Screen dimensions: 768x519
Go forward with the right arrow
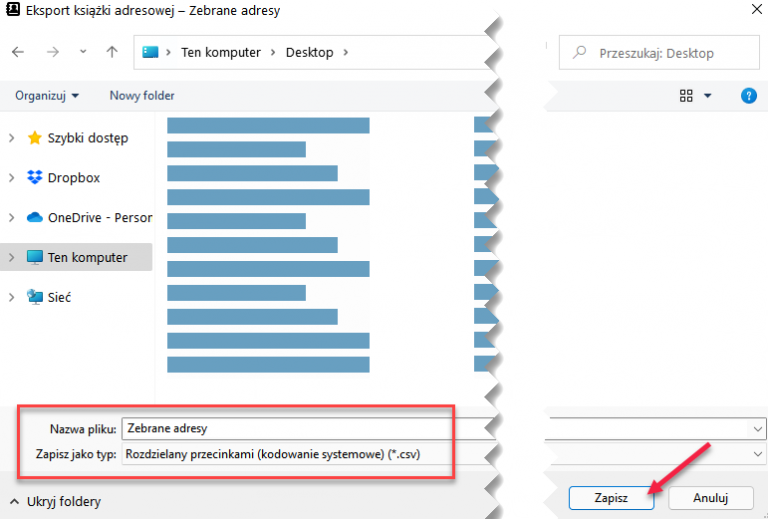click(x=52, y=52)
